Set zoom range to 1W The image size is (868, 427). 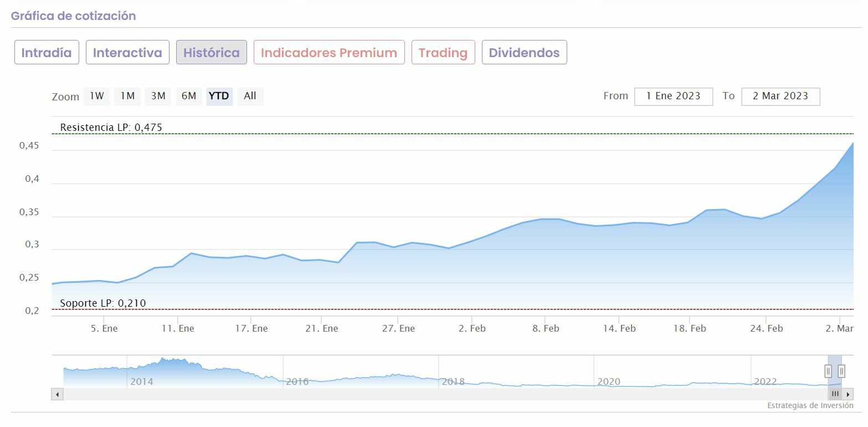click(x=97, y=96)
